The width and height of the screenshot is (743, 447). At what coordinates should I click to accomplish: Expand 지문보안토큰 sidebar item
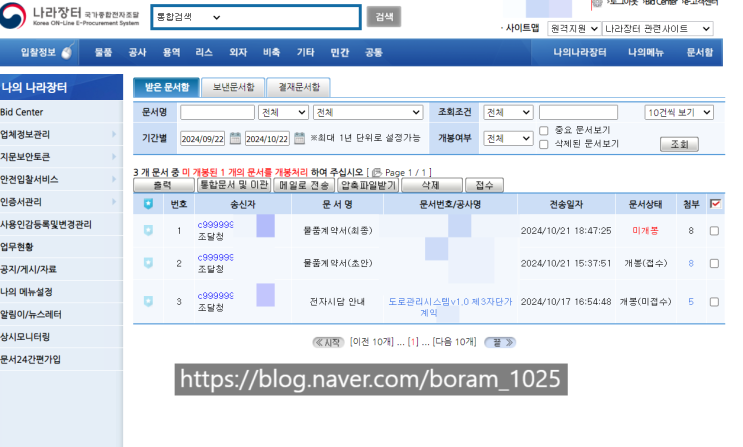(x=61, y=157)
